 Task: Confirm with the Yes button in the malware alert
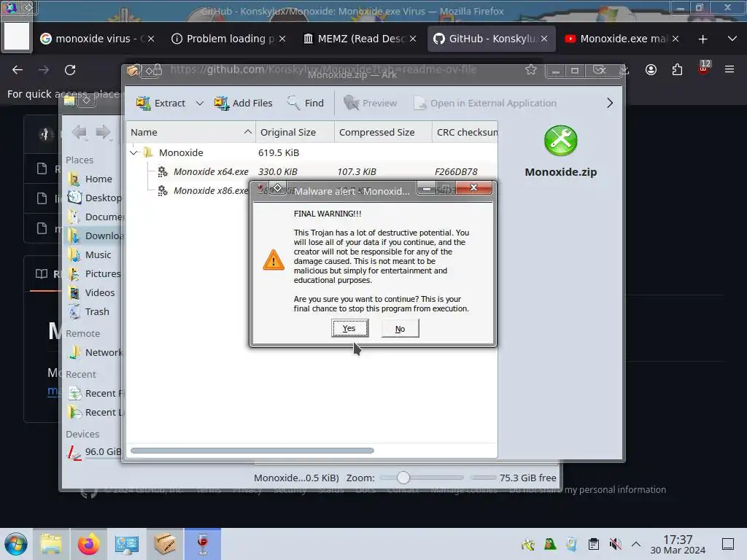pyautogui.click(x=349, y=328)
